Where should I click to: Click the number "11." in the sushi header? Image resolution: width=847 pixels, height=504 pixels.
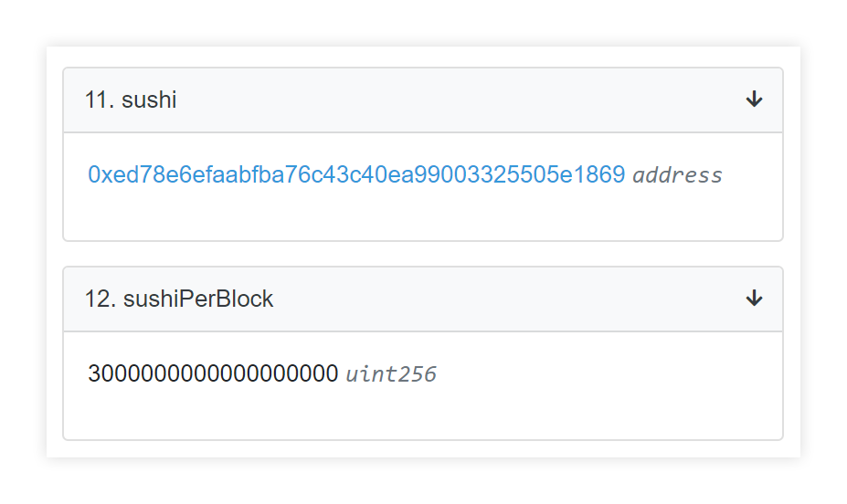click(100, 100)
